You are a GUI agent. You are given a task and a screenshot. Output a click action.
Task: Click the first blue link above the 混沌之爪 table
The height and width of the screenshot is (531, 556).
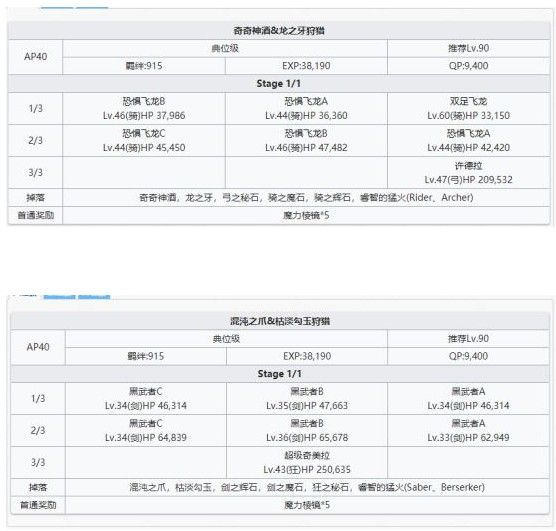click(x=59, y=297)
